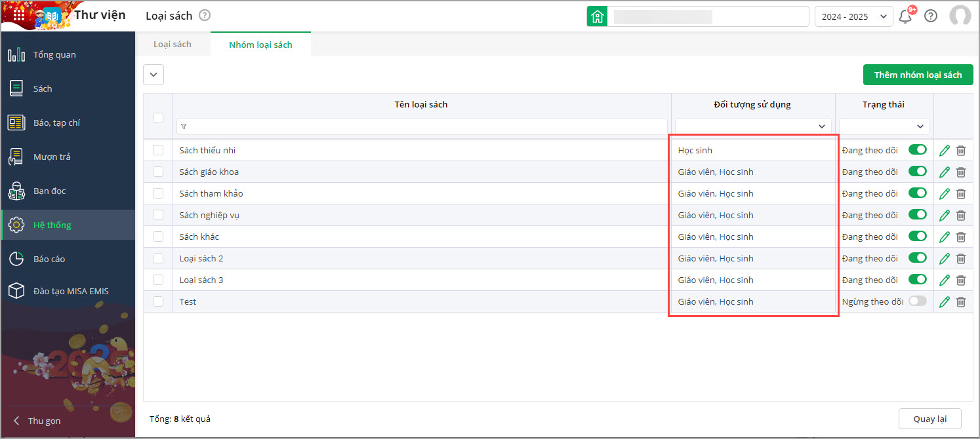
Task: Delete the Test row
Action: click(961, 302)
